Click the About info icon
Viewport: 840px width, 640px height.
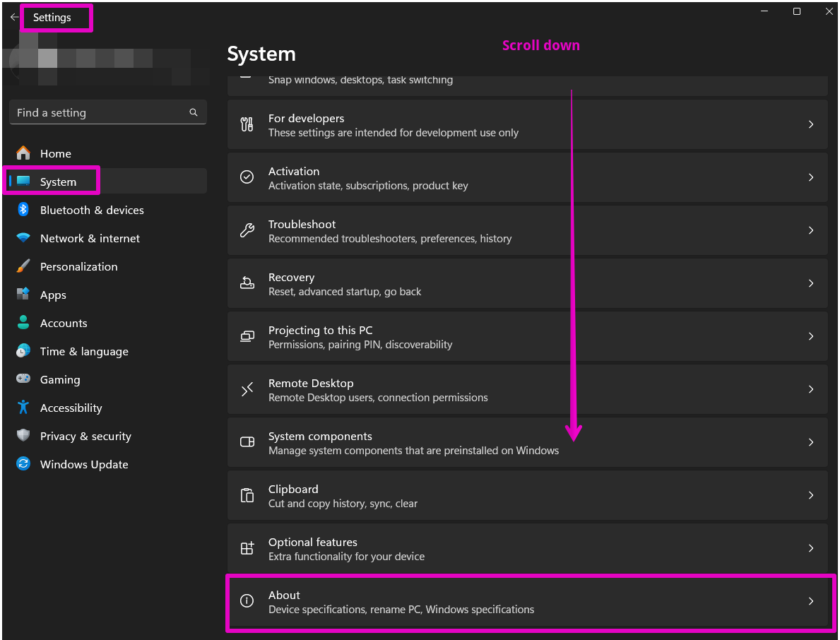coord(247,601)
